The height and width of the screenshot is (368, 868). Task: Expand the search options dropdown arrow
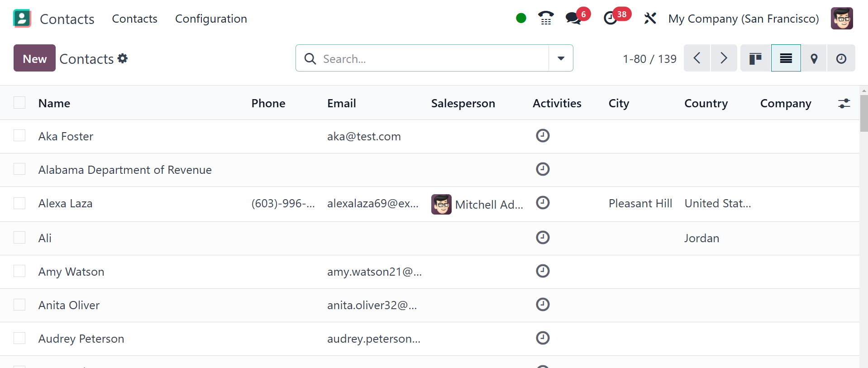tap(561, 58)
